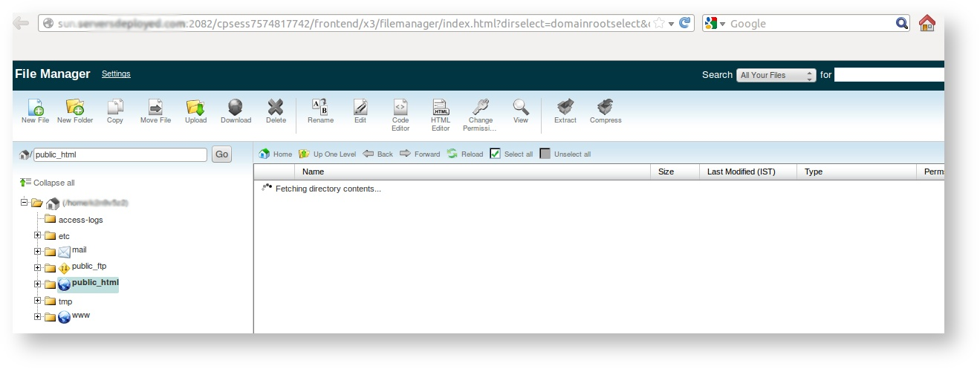Click the Delete X icon
The image size is (980, 369).
[x=276, y=107]
